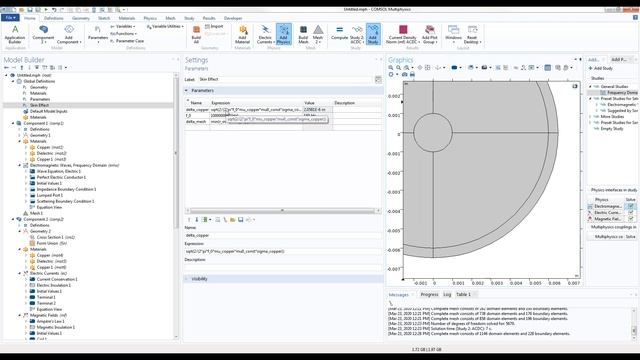Click the previous node arrow in Model Builder toolbar
640x360 pixels.
coord(7,68)
